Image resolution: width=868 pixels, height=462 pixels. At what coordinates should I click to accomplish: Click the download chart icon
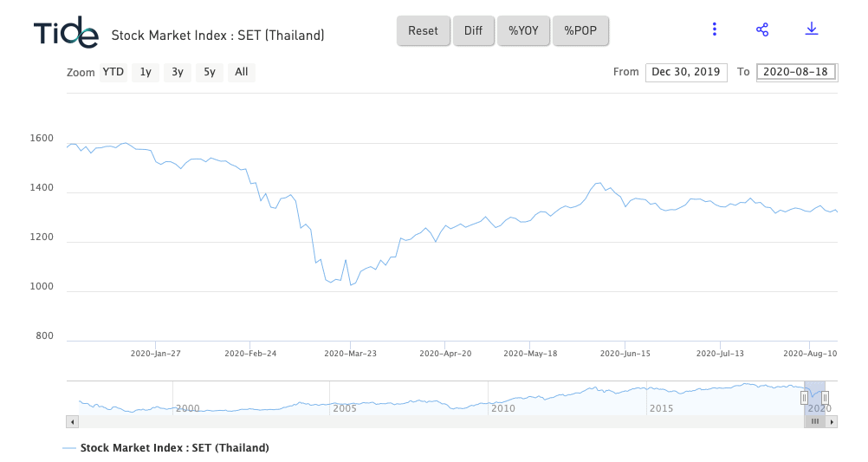[812, 29]
